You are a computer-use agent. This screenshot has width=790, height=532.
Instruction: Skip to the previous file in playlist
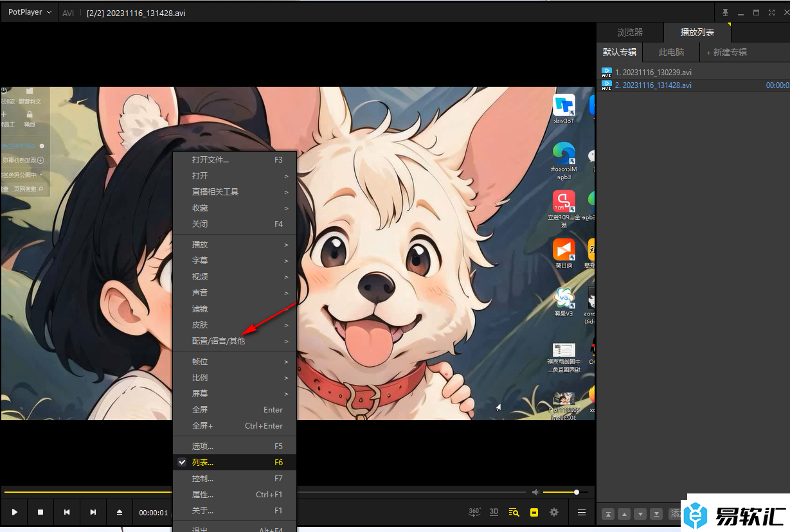pyautogui.click(x=67, y=512)
